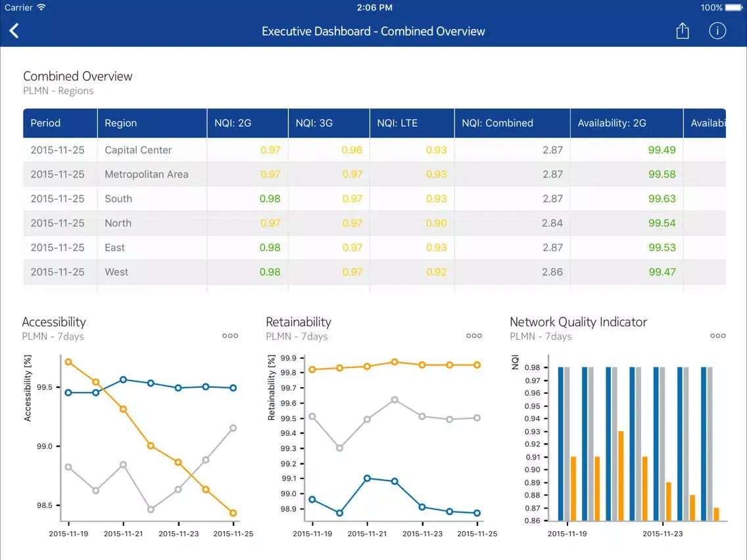
Task: Open Accessibility chart options menu
Action: coord(230,336)
